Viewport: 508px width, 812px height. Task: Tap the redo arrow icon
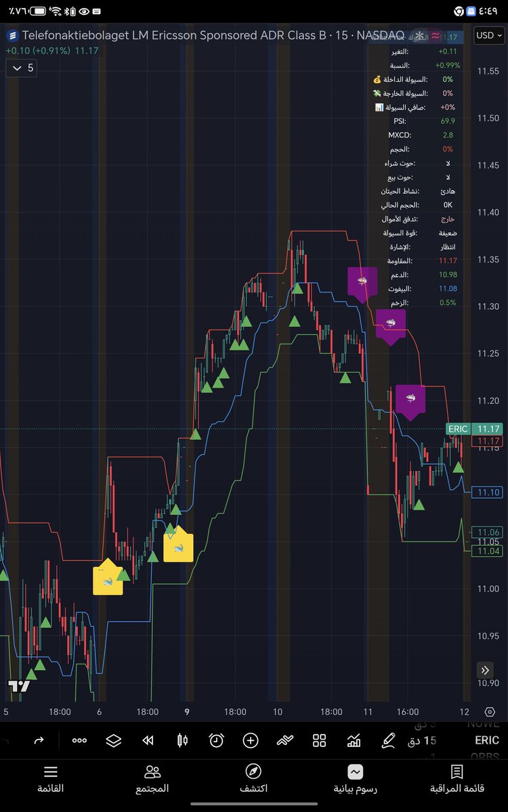[39, 740]
